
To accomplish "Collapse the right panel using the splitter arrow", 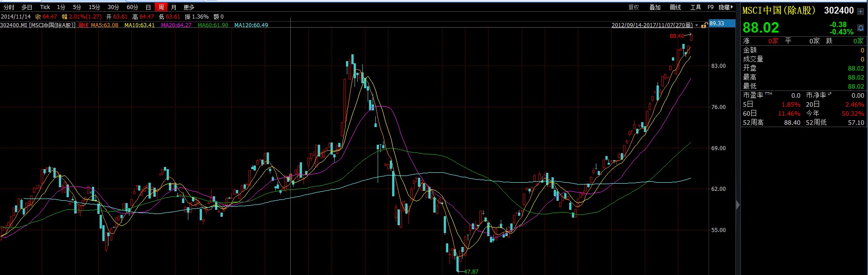I will coord(738,205).
